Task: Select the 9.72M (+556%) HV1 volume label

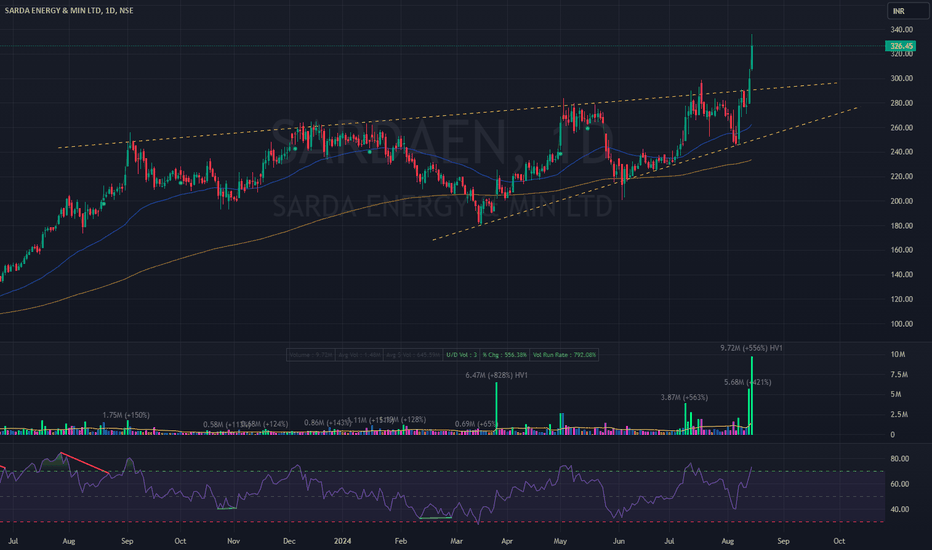Action: pyautogui.click(x=751, y=348)
